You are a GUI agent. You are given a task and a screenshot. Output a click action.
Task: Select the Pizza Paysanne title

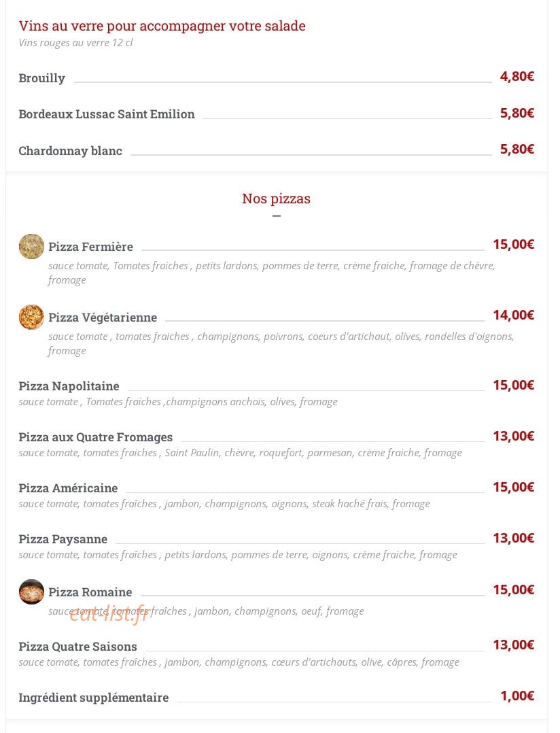pos(63,539)
